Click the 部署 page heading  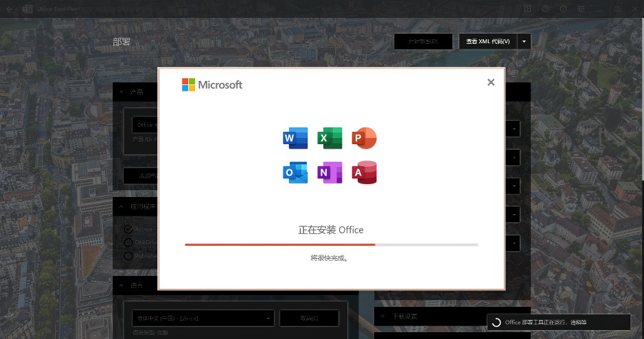[x=121, y=42]
